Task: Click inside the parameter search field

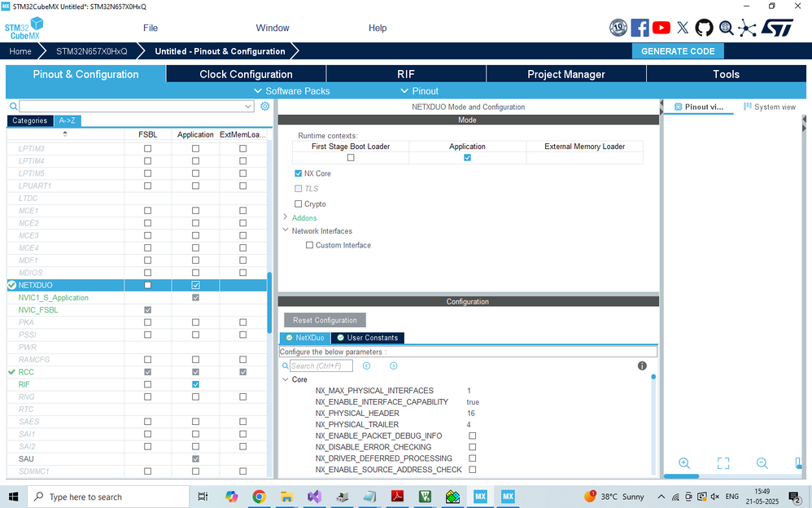Action: coord(321,365)
